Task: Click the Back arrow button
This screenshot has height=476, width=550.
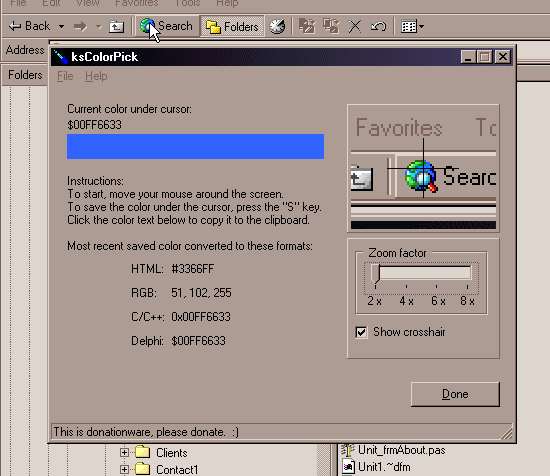Action: pos(30,26)
